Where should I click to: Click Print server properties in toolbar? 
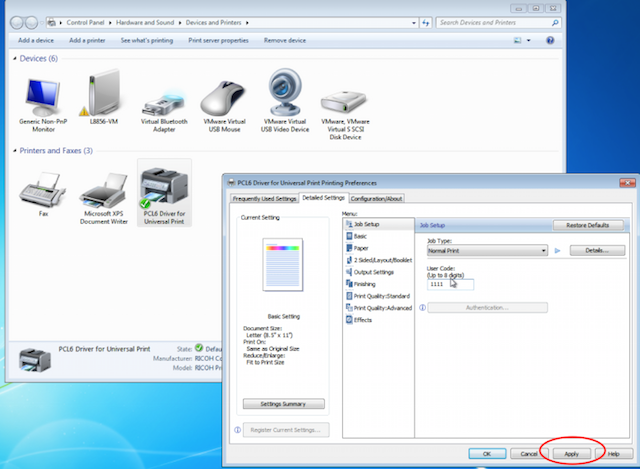218,40
